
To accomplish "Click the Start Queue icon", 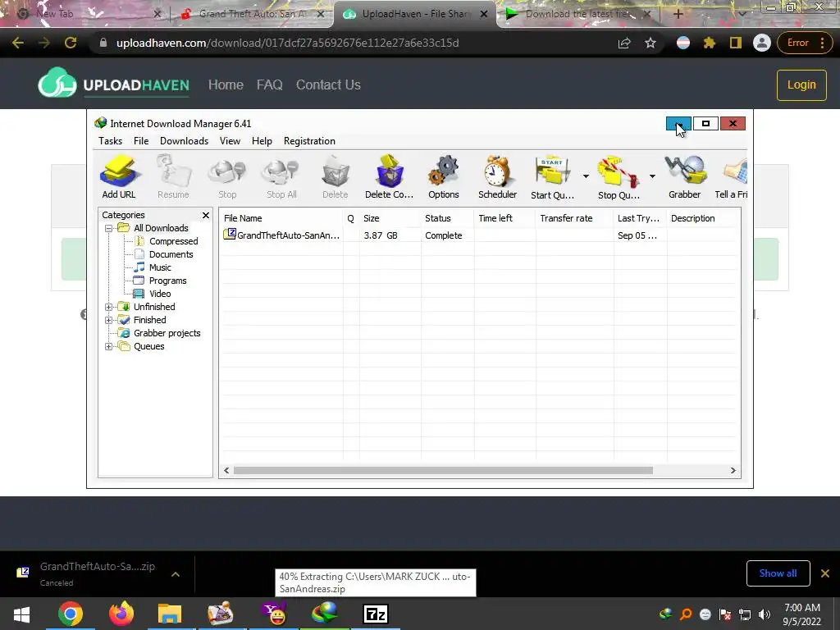I will click(x=552, y=177).
